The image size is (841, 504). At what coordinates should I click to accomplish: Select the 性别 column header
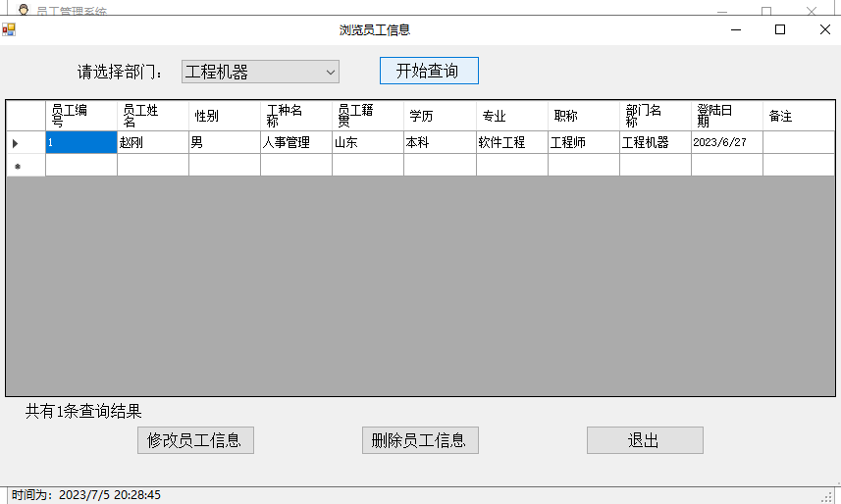[224, 116]
